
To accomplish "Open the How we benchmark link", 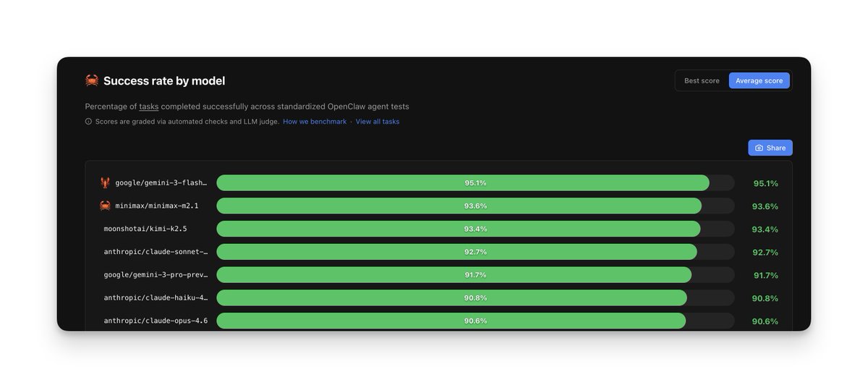I will click(x=315, y=122).
